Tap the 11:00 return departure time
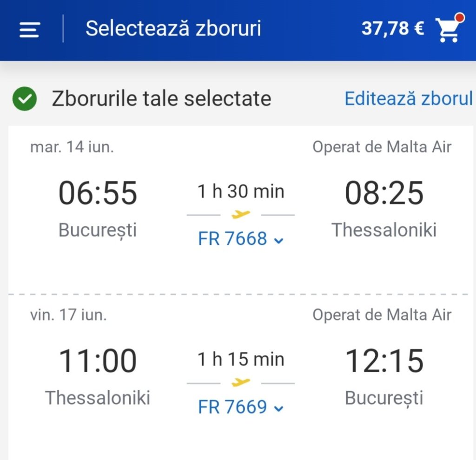This screenshot has width=476, height=460. point(98,361)
